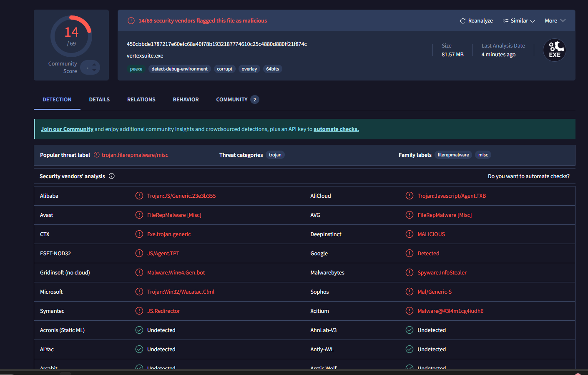588x375 pixels.
Task: Click the Join our Community link
Action: pos(67,129)
